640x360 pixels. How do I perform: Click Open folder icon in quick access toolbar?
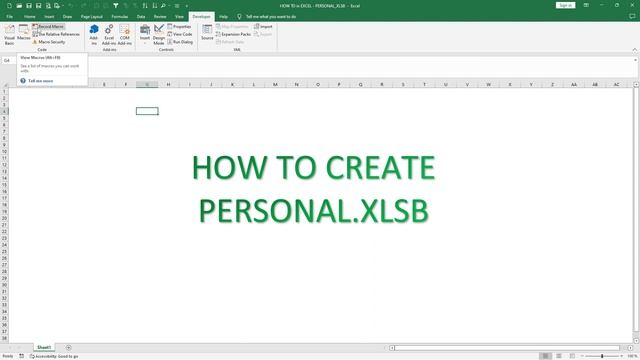[19, 6]
